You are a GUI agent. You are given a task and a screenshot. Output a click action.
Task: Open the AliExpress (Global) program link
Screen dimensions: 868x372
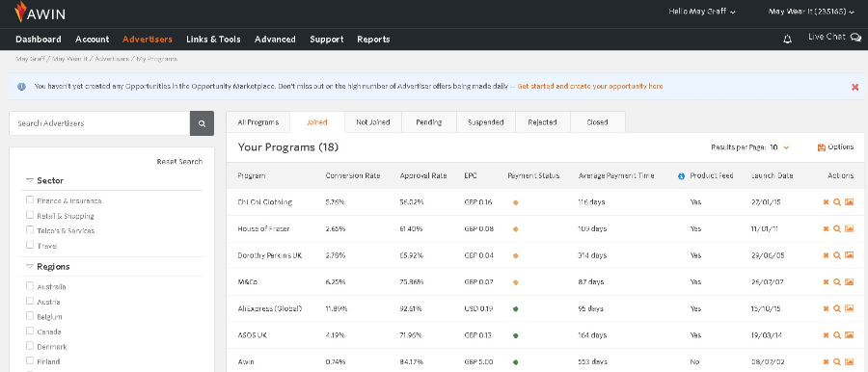click(270, 308)
